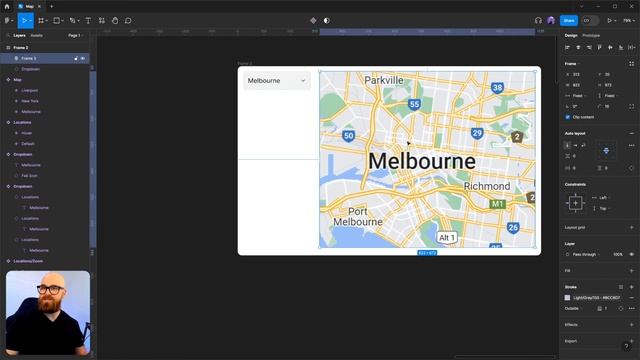Click the Align bottom icon
This screenshot has width=640, height=360.
(621, 47)
